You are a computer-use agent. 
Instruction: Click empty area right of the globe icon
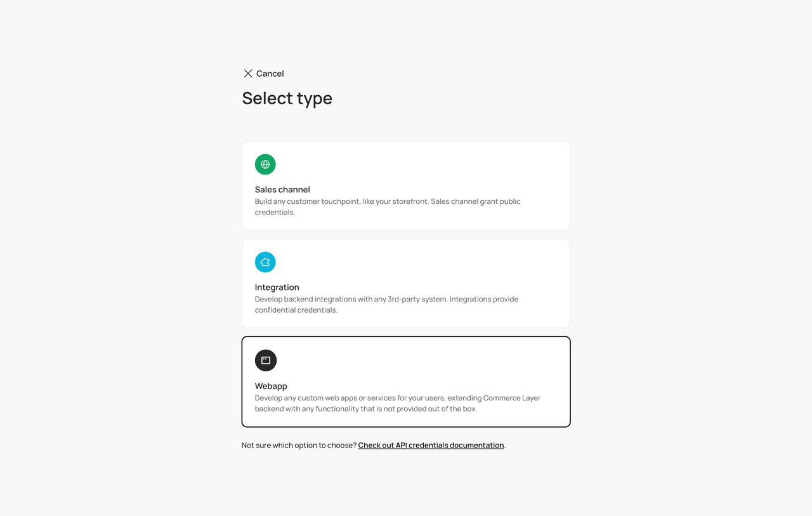click(412, 164)
